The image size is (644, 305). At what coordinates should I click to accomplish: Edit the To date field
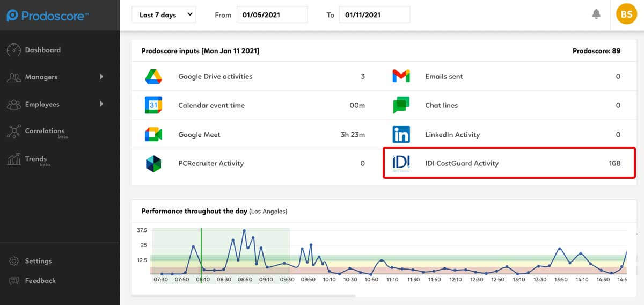pyautogui.click(x=375, y=15)
